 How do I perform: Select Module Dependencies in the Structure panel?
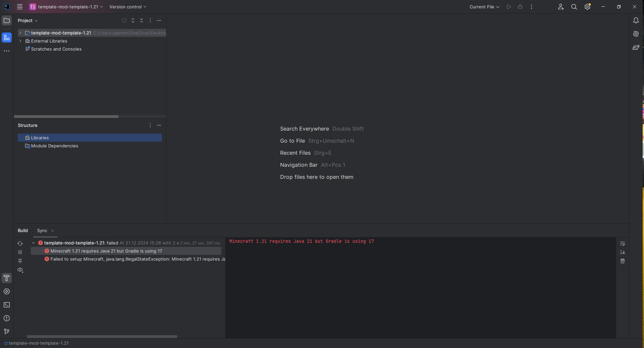tap(55, 146)
